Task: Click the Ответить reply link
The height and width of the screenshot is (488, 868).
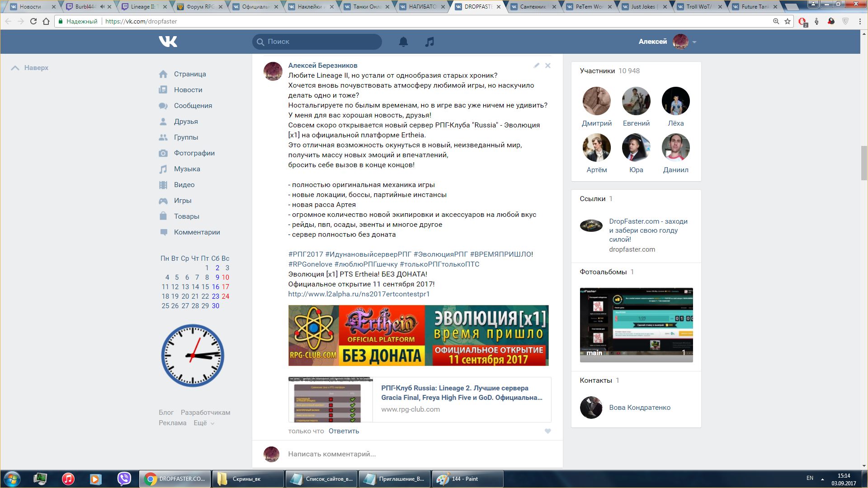Action: pyautogui.click(x=344, y=431)
